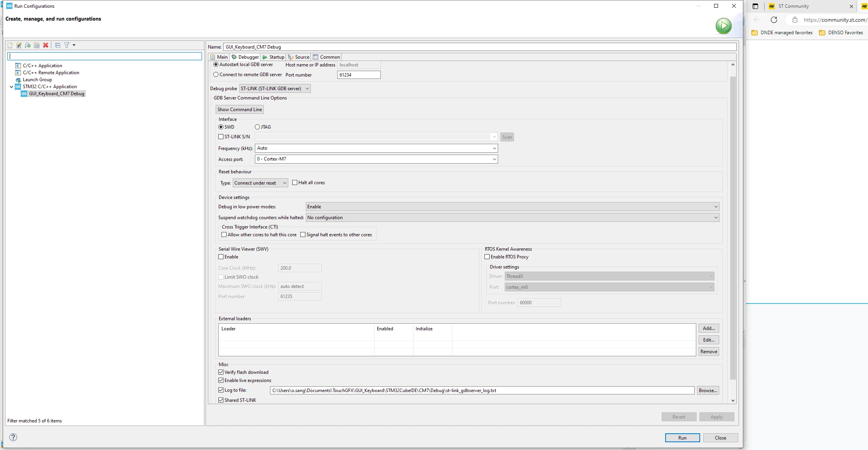Open the Reset behaviour Type dropdown

click(x=260, y=183)
